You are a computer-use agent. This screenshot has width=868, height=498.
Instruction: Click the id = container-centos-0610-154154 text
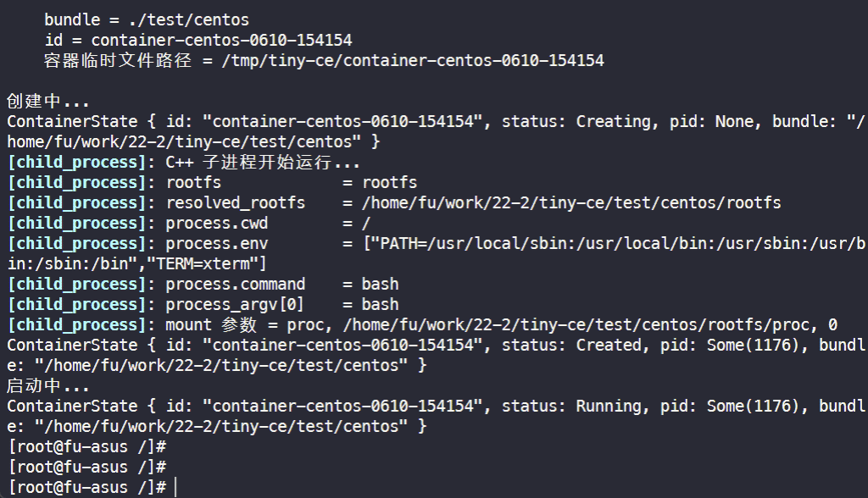coord(198,41)
